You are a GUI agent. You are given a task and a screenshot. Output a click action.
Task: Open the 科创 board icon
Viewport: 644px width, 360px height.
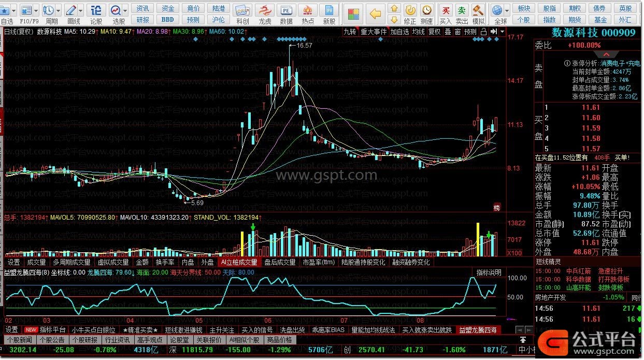point(242,10)
